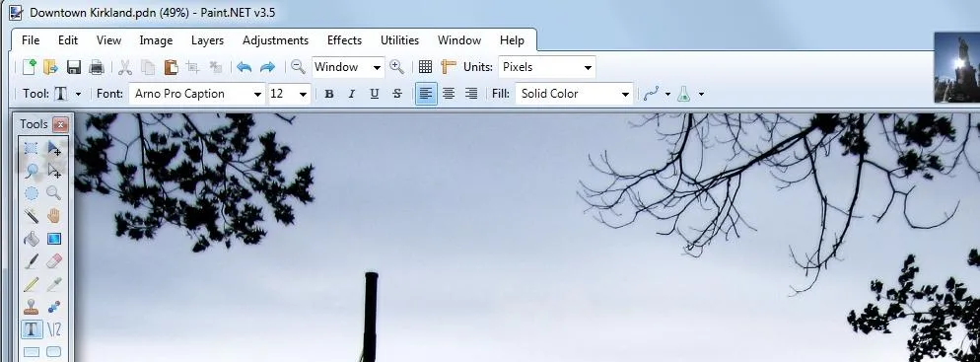Toggle Italic text formatting

point(351,94)
